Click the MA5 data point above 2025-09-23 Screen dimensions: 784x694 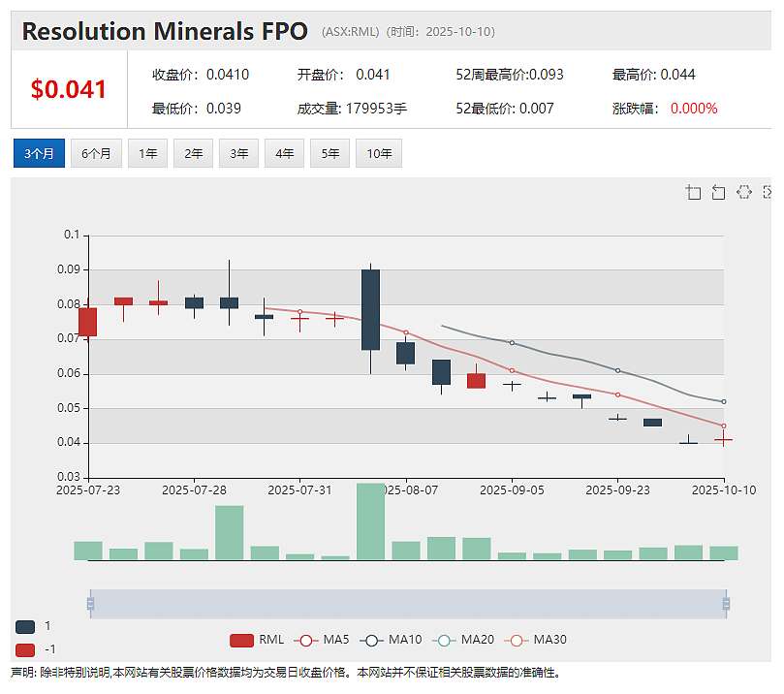tap(618, 395)
